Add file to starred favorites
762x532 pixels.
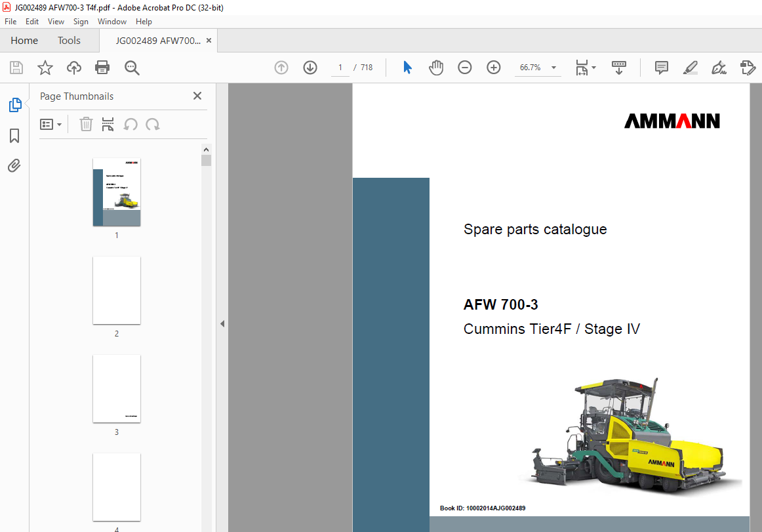[45, 68]
